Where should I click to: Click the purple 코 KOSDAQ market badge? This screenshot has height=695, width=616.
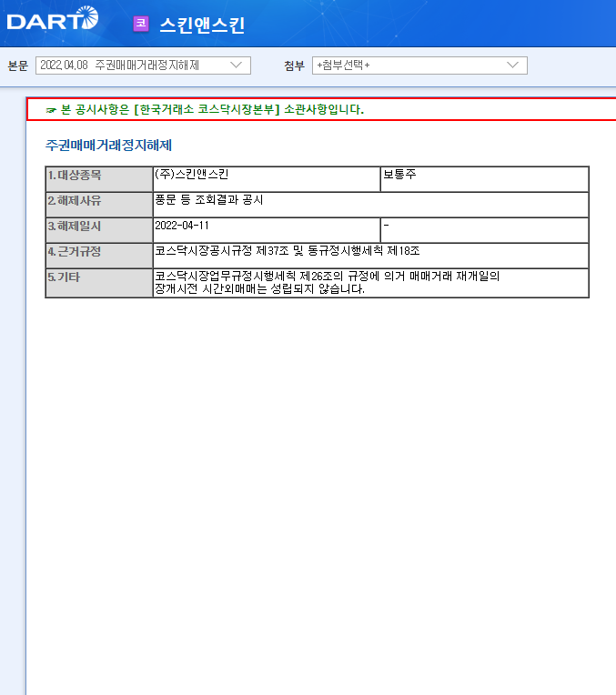(x=141, y=24)
